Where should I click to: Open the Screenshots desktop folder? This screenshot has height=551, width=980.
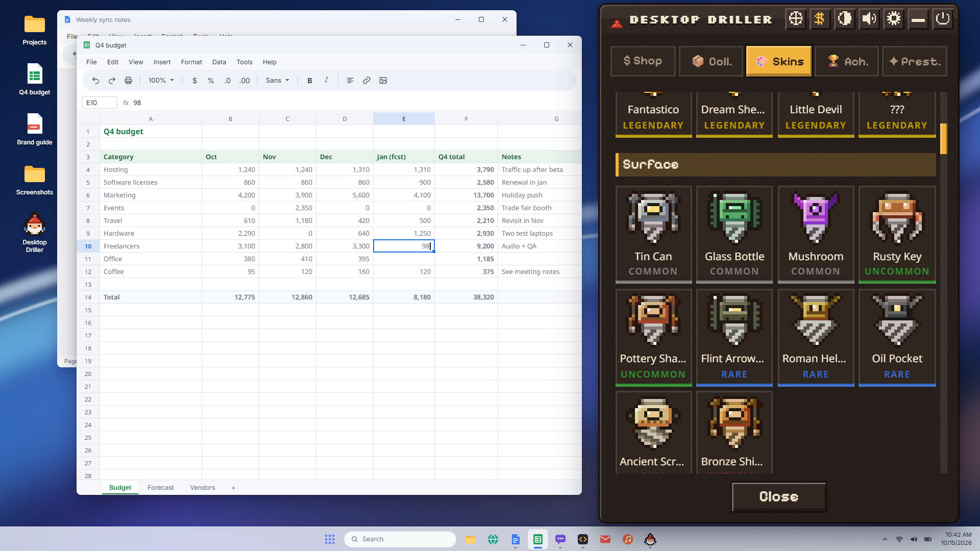[x=34, y=180]
